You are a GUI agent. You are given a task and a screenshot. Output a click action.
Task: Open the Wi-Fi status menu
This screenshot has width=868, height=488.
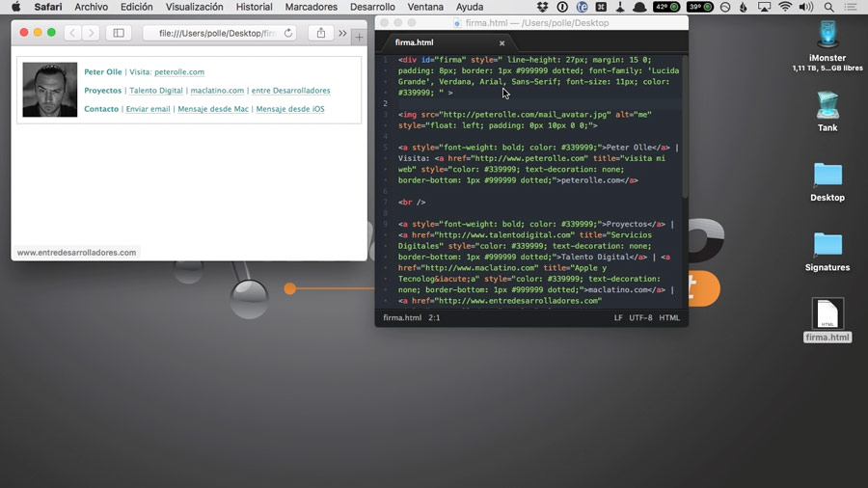pos(785,7)
